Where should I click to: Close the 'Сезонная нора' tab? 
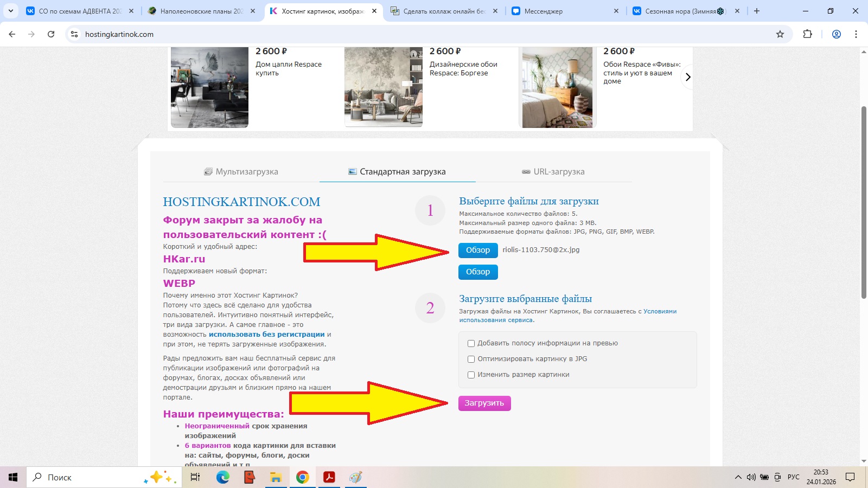[x=737, y=11]
